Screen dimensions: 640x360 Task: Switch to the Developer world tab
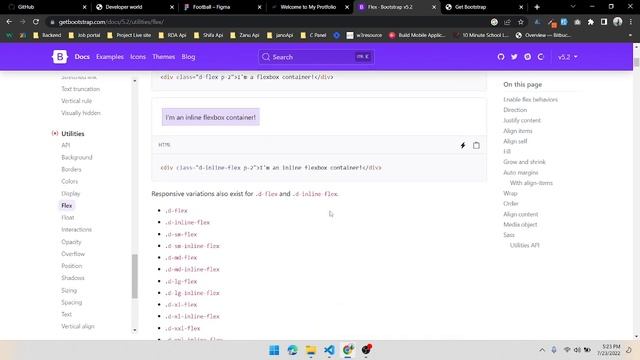[135, 7]
